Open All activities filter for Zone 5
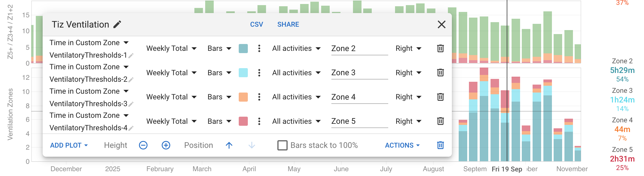 point(296,121)
